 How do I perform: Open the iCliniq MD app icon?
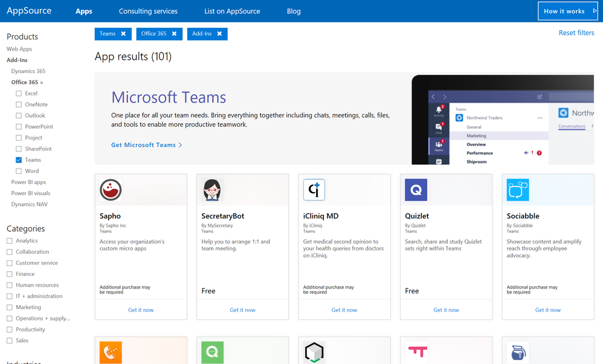pyautogui.click(x=314, y=190)
